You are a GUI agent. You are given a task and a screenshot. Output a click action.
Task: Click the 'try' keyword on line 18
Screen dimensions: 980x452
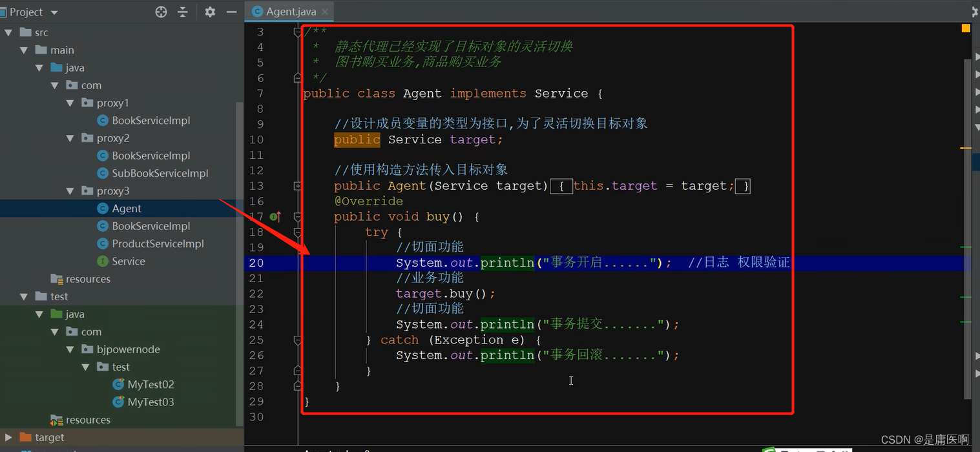[x=377, y=232]
